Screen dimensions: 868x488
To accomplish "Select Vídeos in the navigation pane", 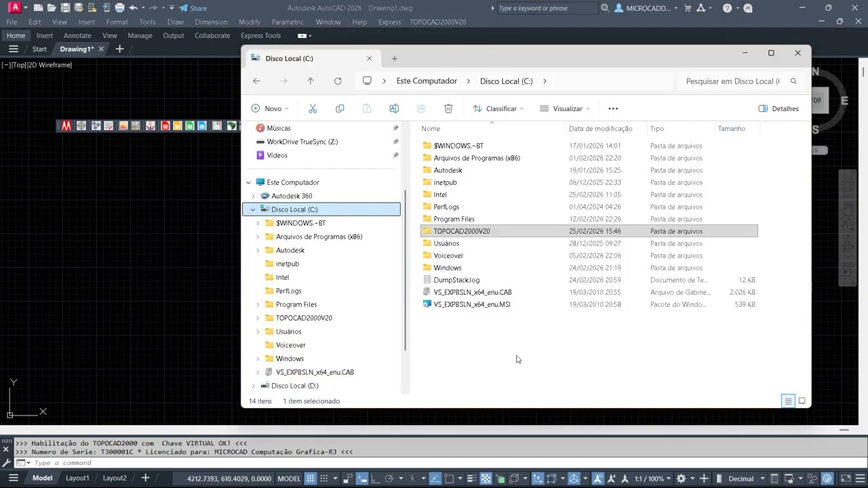I will [277, 155].
